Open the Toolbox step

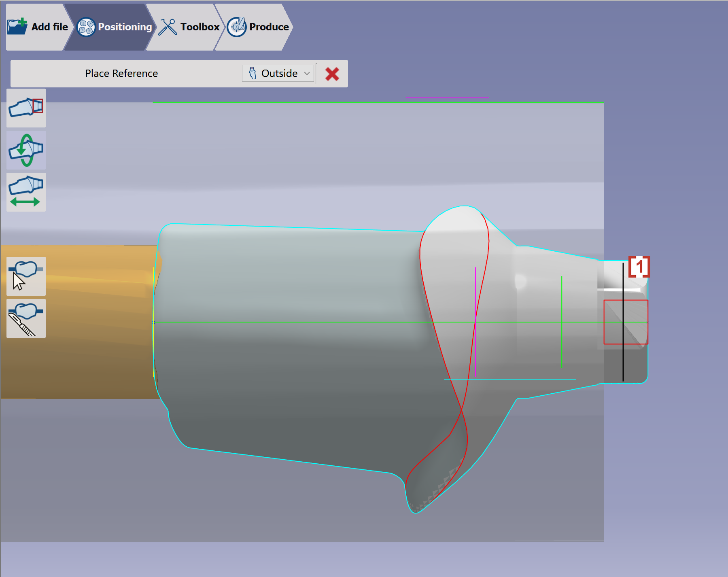(x=185, y=27)
